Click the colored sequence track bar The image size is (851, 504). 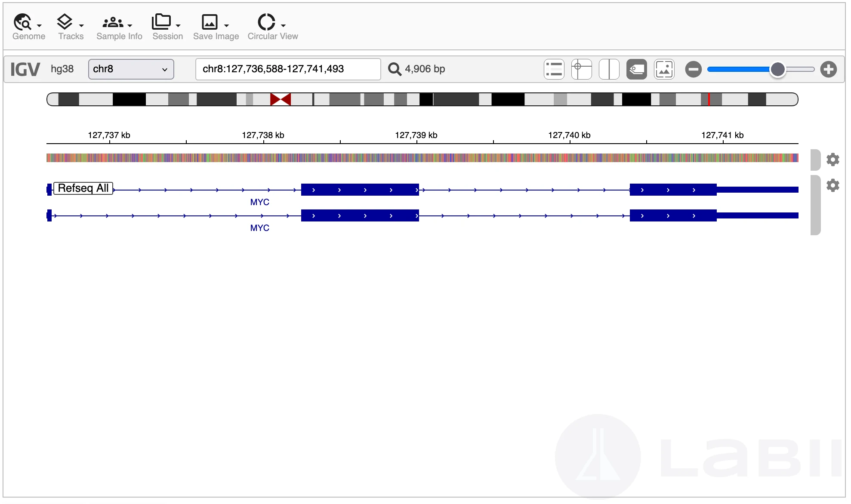point(422,158)
